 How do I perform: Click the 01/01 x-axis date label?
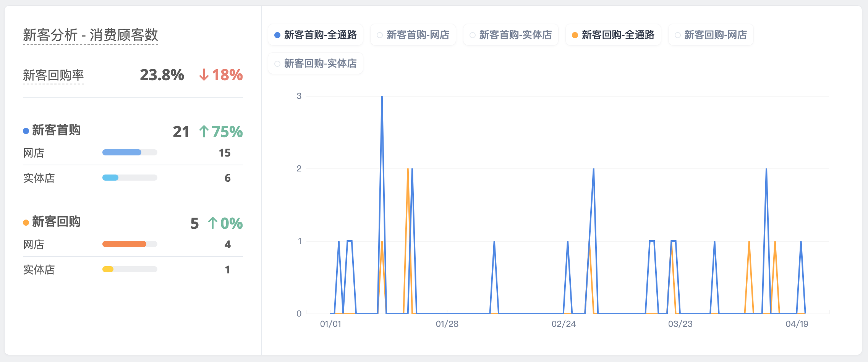click(x=330, y=324)
